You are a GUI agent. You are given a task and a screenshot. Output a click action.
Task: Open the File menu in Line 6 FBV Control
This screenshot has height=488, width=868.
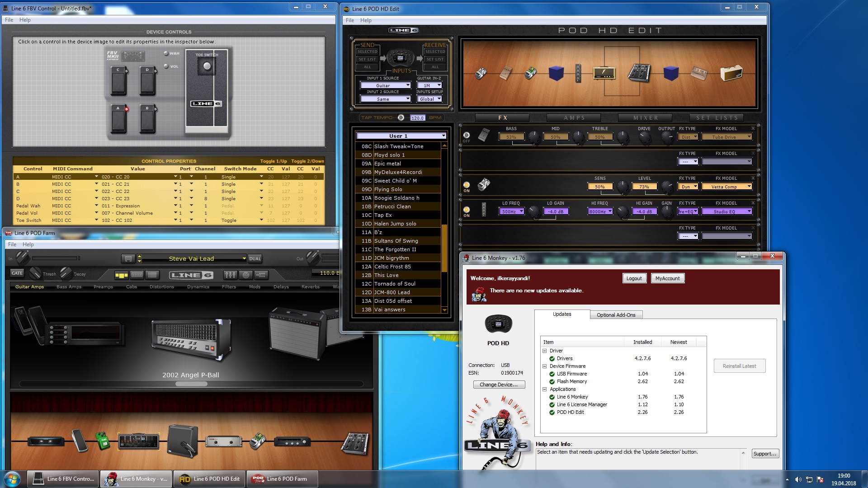click(x=9, y=20)
